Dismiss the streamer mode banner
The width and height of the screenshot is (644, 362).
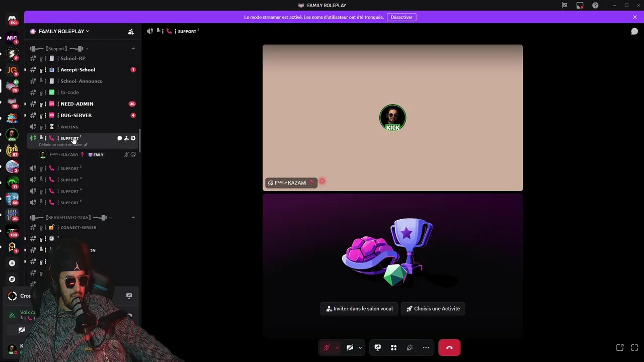click(x=635, y=17)
